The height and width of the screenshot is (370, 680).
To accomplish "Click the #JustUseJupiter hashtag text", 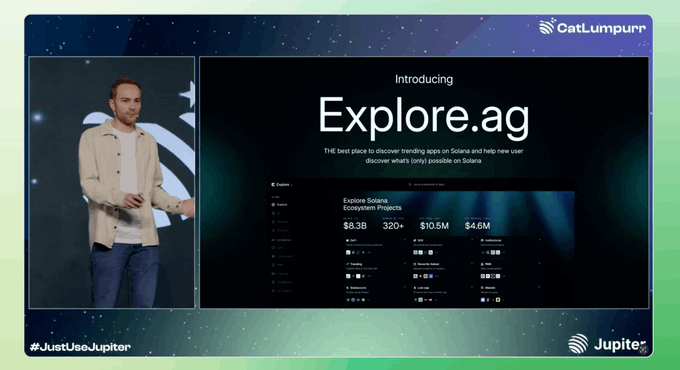I will pyautogui.click(x=80, y=347).
